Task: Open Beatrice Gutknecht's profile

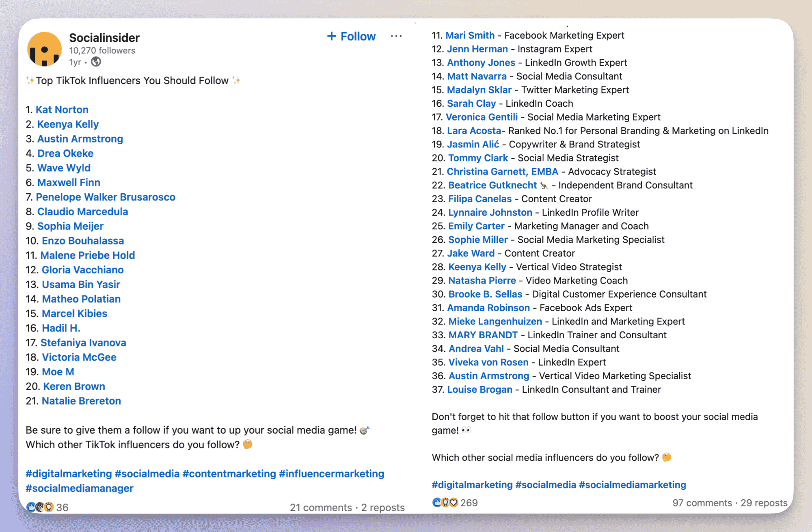Action: (x=492, y=185)
